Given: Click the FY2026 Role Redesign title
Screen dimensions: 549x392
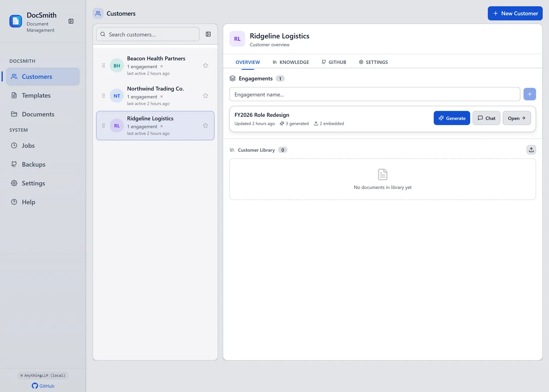Looking at the screenshot, I should coord(262,115).
